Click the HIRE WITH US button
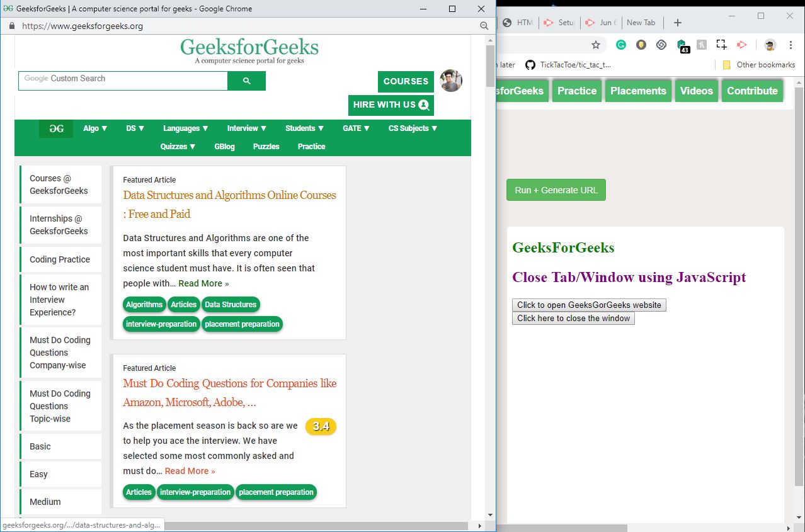The image size is (805, 532). 391,105
